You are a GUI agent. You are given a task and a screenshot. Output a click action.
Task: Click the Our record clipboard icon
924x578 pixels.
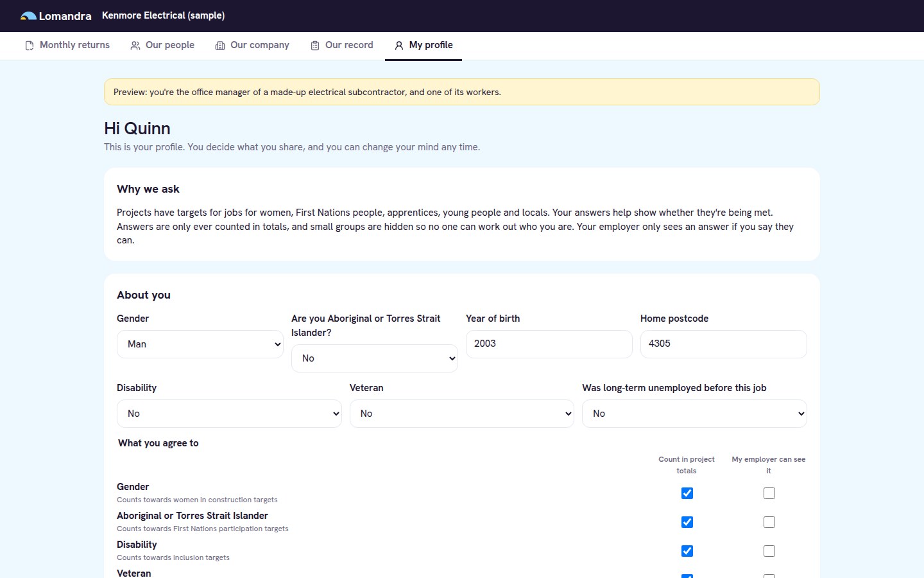coord(315,46)
